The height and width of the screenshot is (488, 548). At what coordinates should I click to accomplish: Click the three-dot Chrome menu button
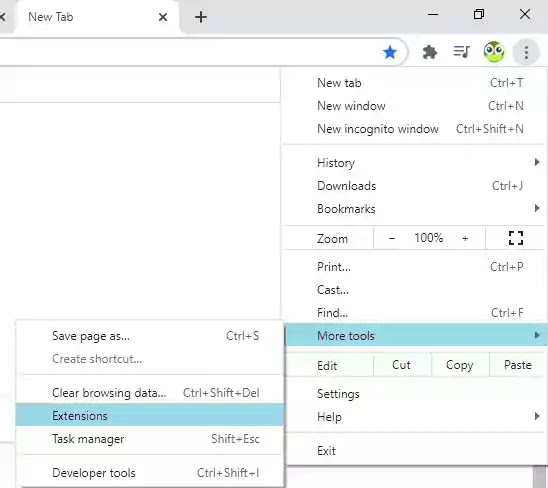[526, 52]
